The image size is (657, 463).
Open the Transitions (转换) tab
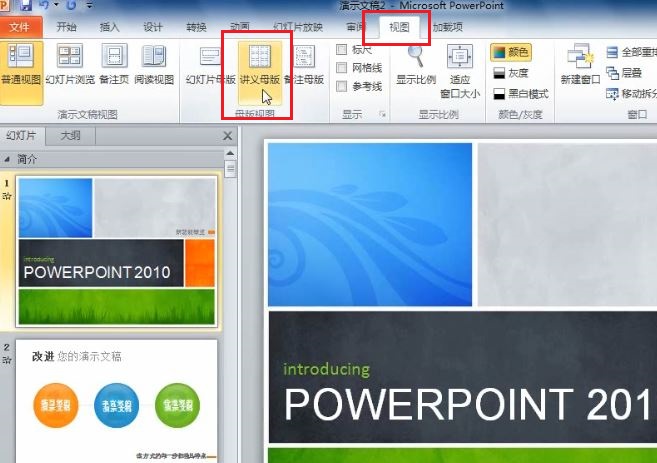coord(197,27)
